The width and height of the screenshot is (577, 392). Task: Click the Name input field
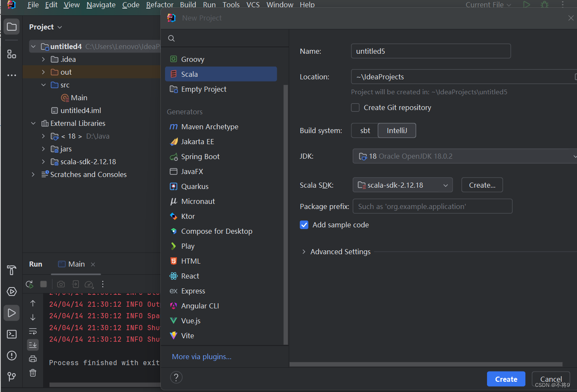(x=430, y=51)
